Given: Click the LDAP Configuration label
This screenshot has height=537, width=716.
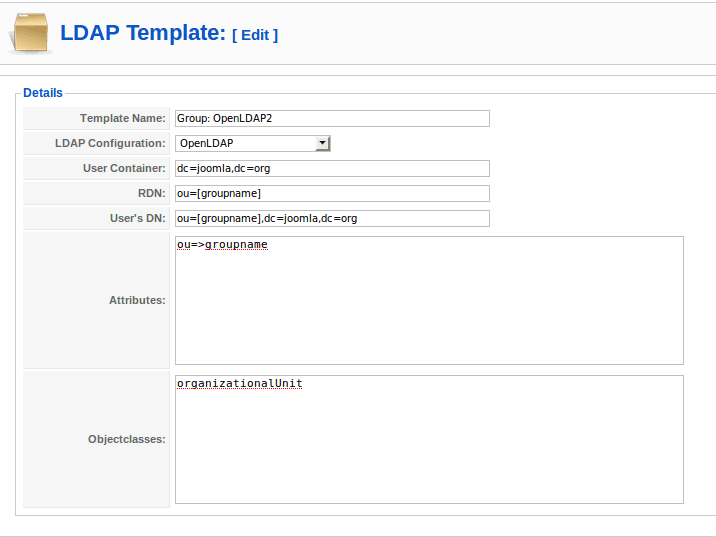Looking at the screenshot, I should coord(110,143).
